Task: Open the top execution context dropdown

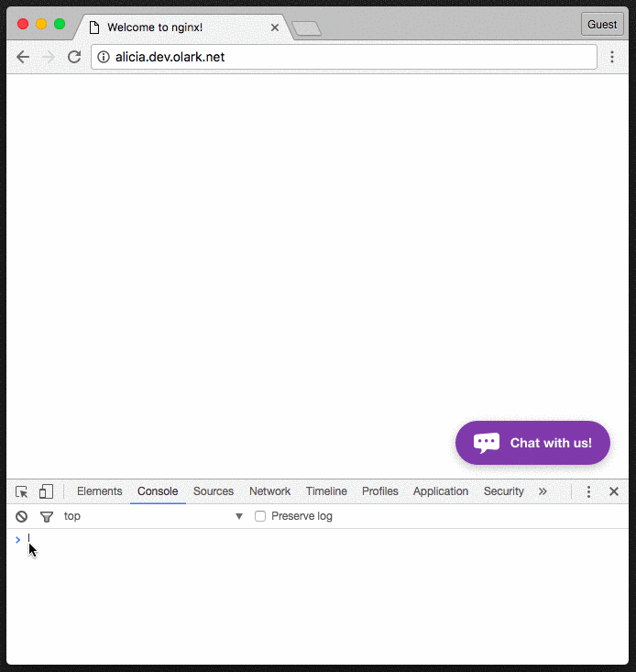Action: pos(153,516)
